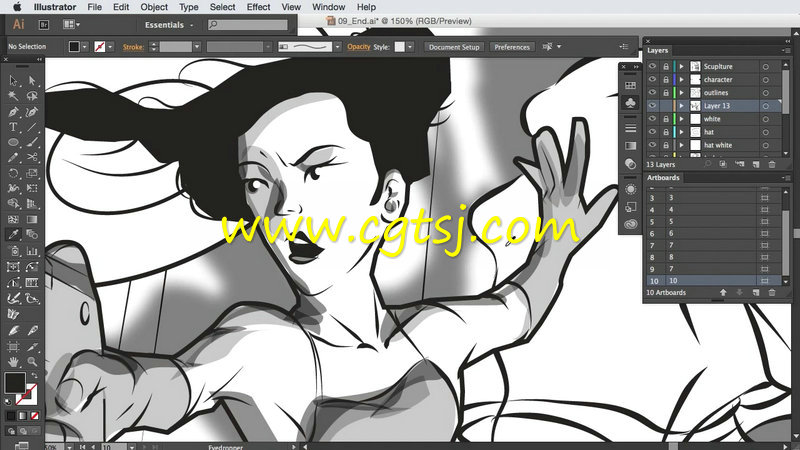This screenshot has height=450, width=800.
Task: Move artboard up with arrow icon
Action: click(723, 292)
